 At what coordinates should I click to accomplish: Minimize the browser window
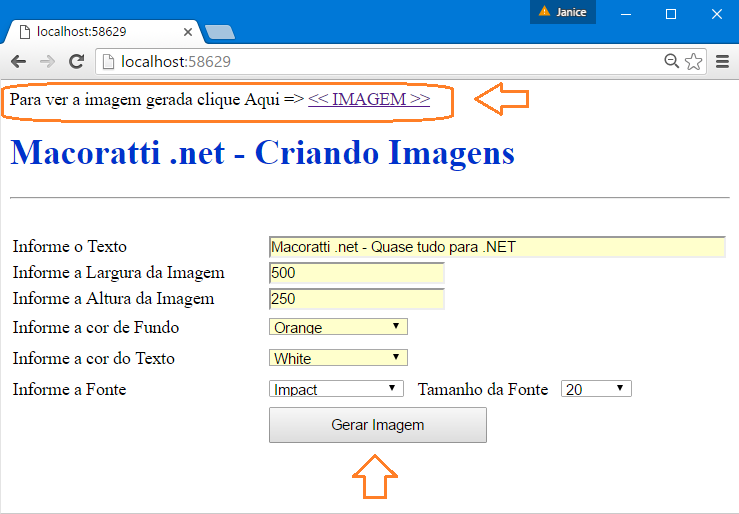tap(626, 14)
